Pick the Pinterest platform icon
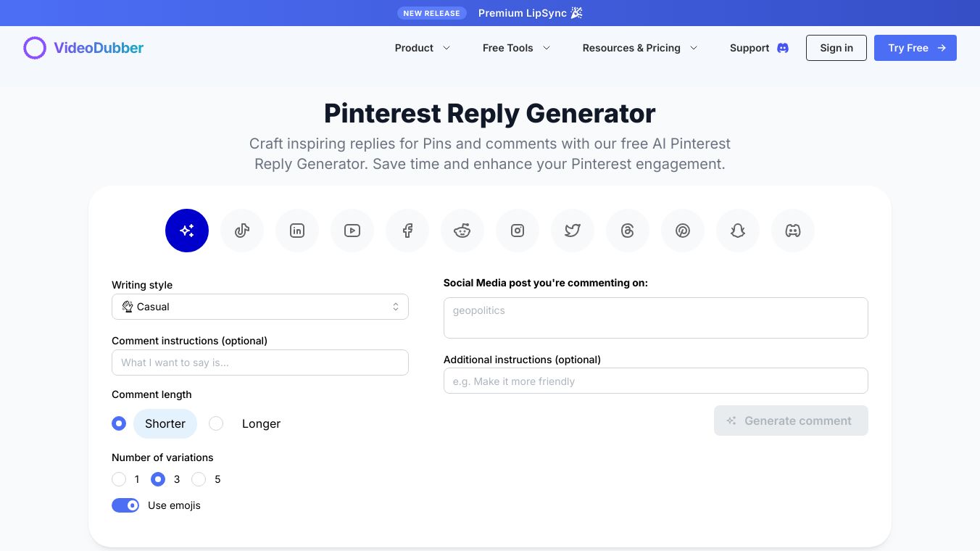Viewport: 980px width, 551px height. point(683,231)
